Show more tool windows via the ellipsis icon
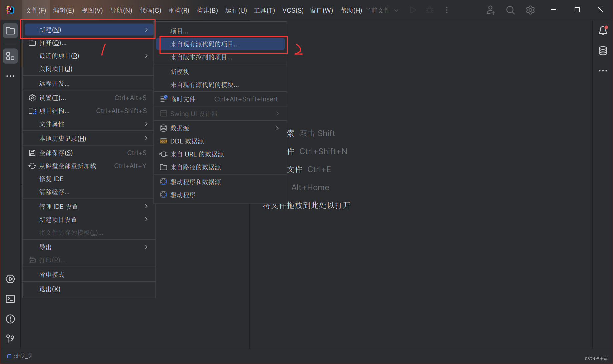Image resolution: width=613 pixels, height=364 pixels. coord(10,76)
